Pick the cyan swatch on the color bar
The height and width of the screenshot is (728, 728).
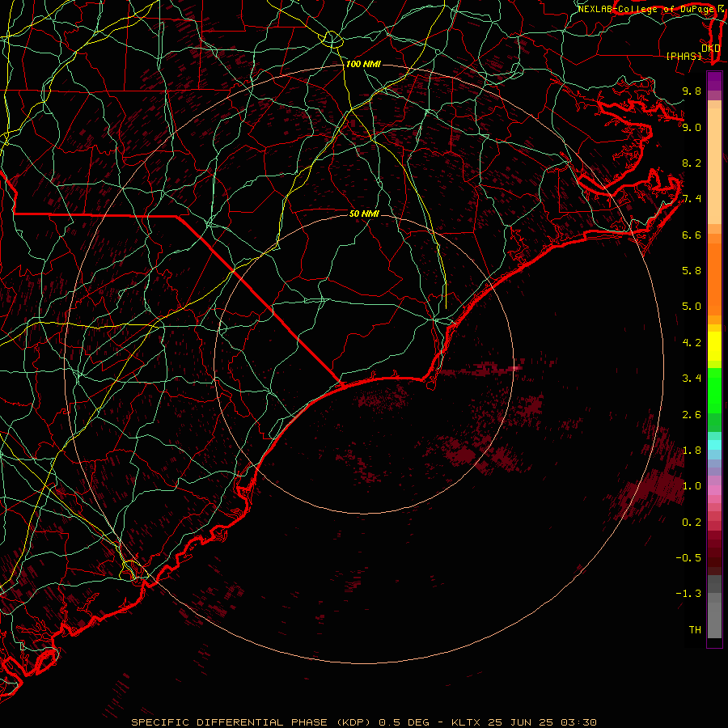pyautogui.click(x=714, y=445)
